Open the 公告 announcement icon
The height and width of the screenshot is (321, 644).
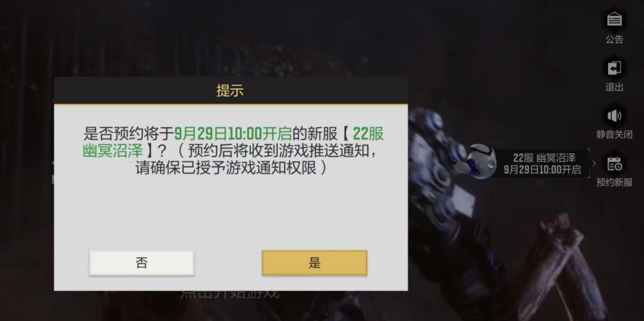pos(614,19)
